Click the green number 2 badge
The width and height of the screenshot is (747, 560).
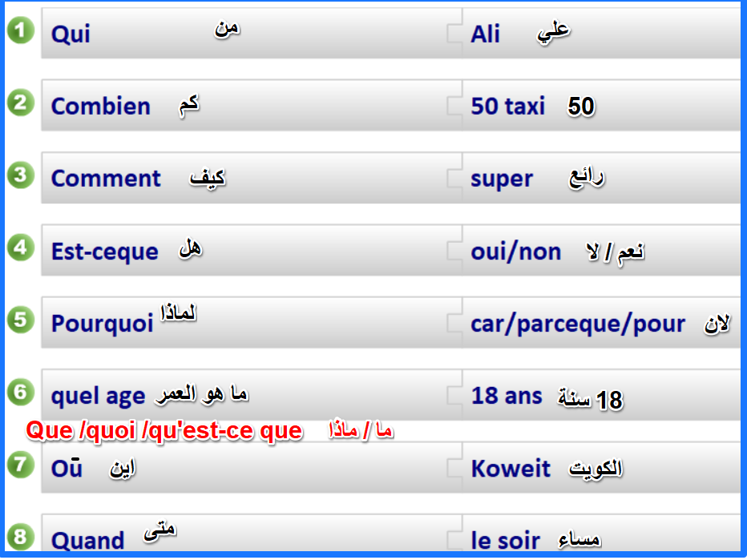[21, 103]
